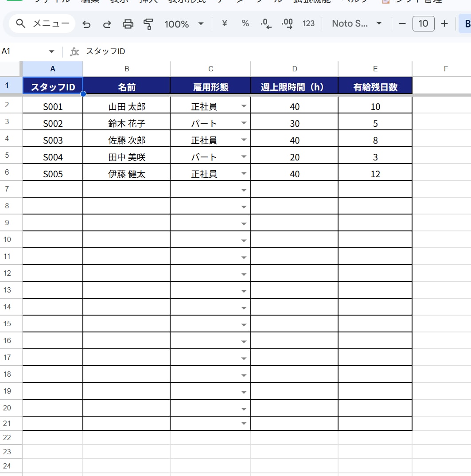Image resolution: width=471 pixels, height=476 pixels.
Task: Open the 雇用形態 dropdown for 鈴木 花子
Action: tap(243, 123)
